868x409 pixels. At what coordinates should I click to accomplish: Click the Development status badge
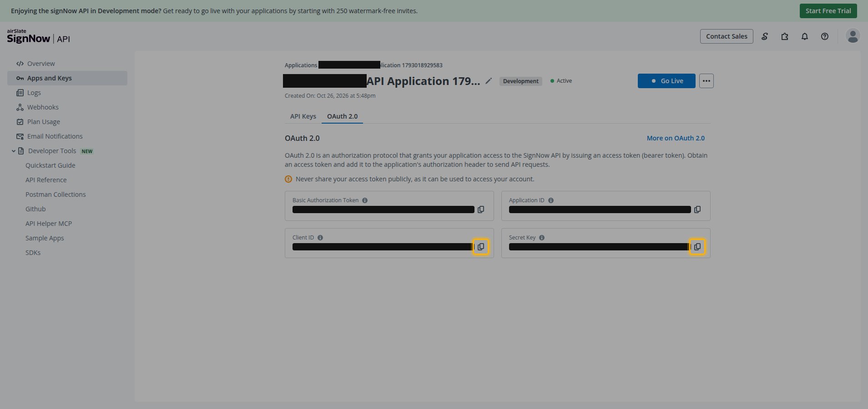(x=520, y=81)
